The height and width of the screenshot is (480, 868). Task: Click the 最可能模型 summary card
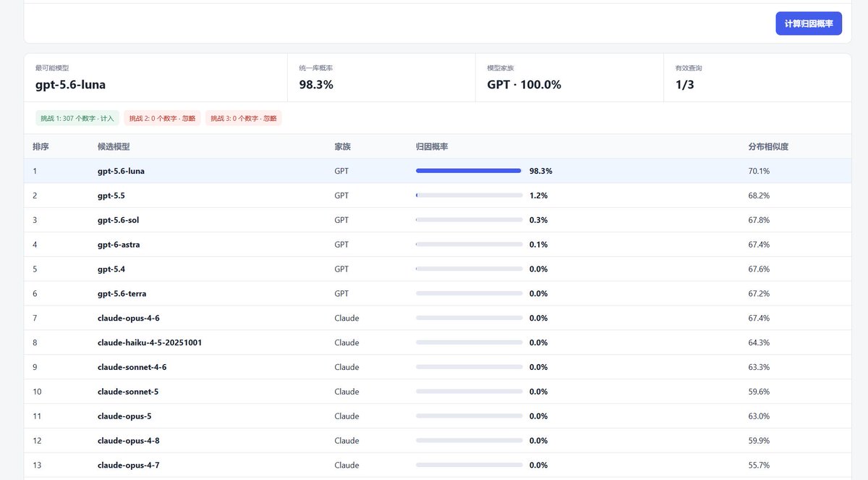[156, 77]
